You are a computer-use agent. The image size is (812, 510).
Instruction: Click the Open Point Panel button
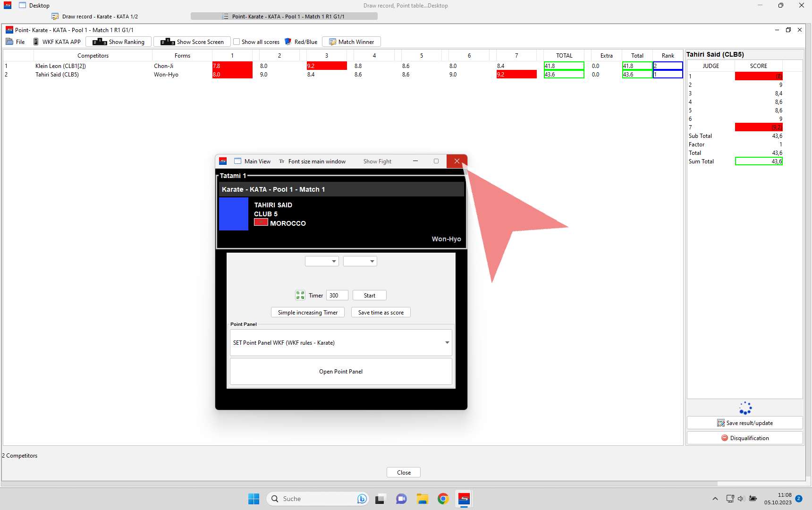click(x=341, y=372)
